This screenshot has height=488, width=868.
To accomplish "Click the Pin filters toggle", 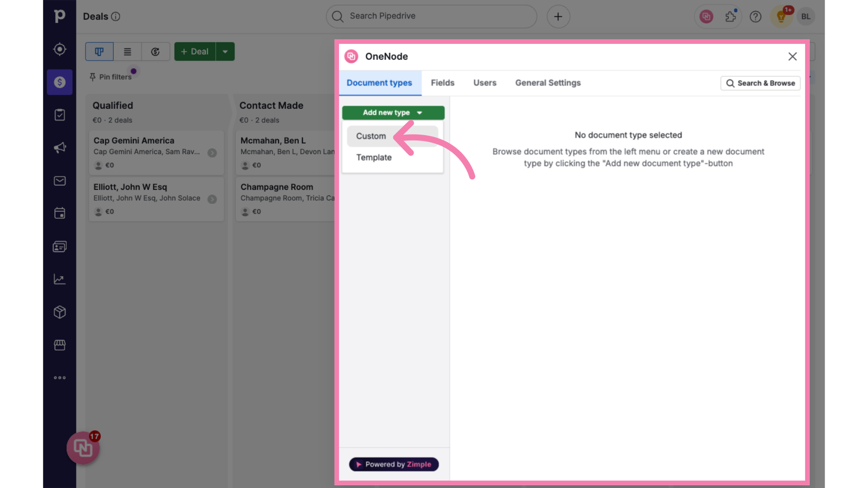I will (110, 76).
